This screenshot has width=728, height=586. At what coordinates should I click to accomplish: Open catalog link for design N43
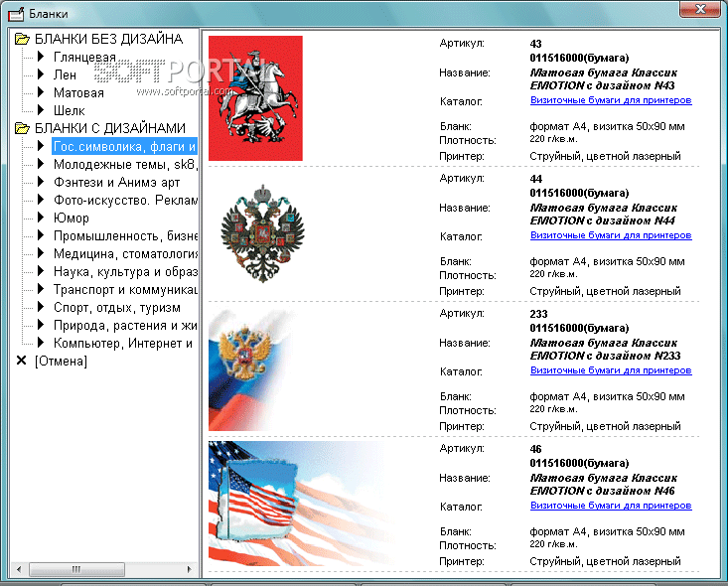click(611, 100)
